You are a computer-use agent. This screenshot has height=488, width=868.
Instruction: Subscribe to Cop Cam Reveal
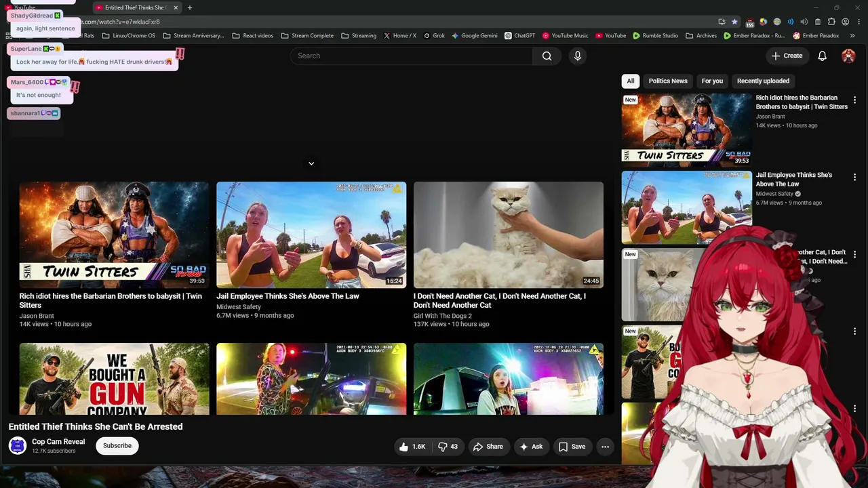tap(117, 445)
